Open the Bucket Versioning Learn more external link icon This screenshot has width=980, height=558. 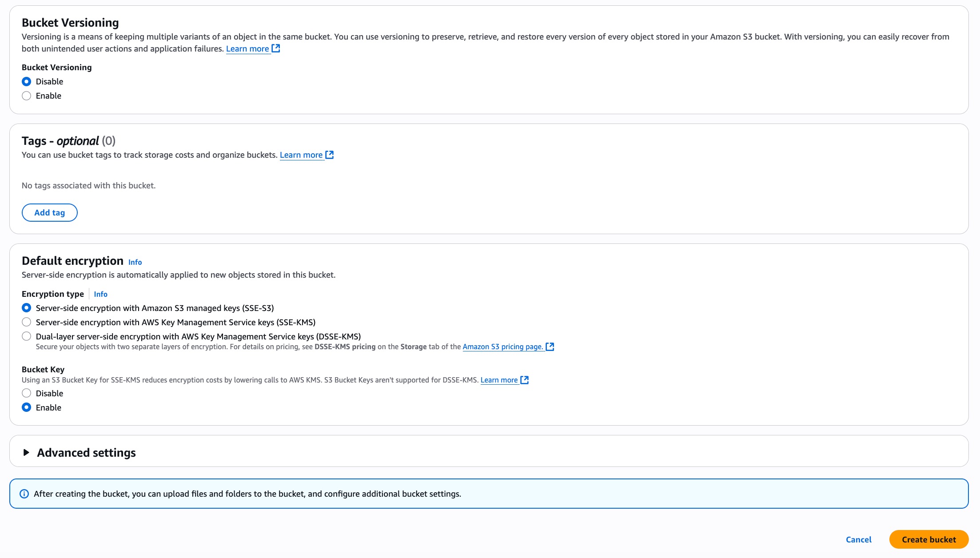[x=276, y=48]
